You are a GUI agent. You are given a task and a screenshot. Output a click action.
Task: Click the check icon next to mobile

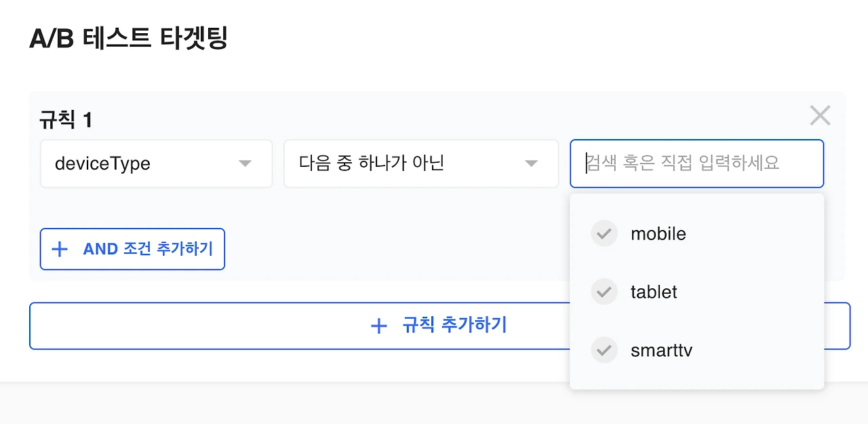[604, 234]
